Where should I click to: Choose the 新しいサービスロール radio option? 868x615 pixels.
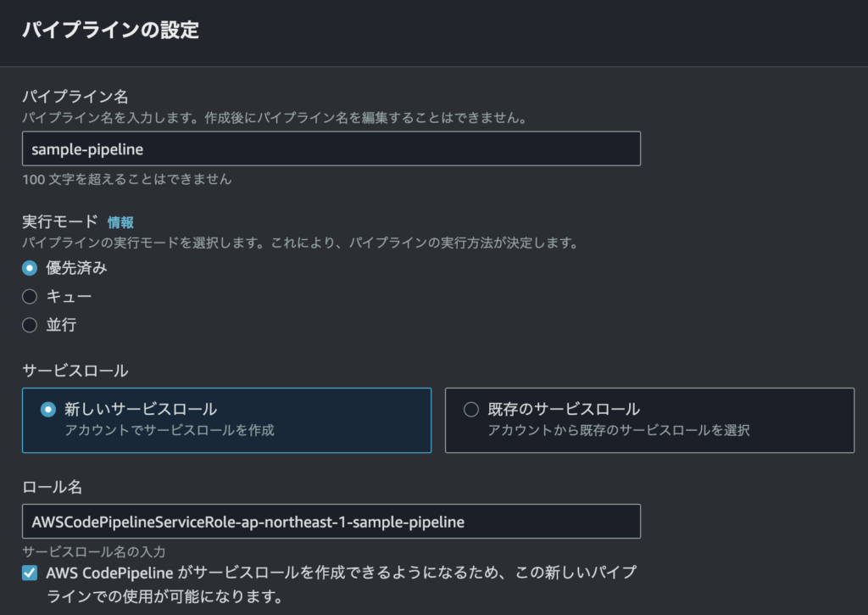tap(48, 410)
